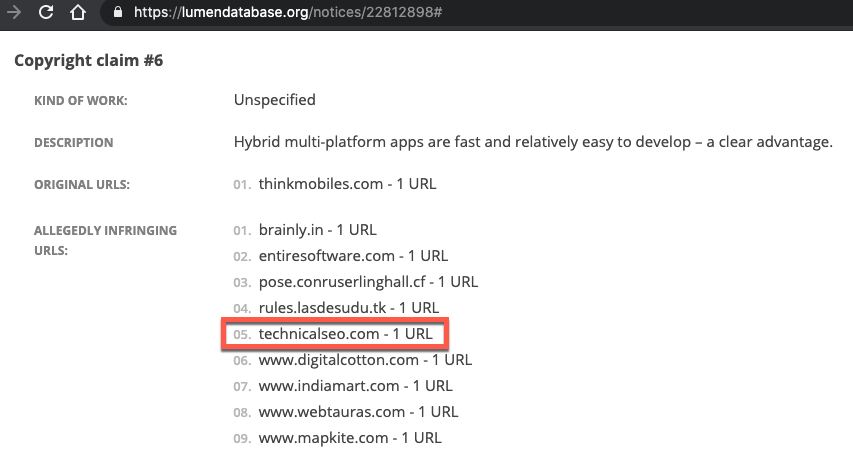Focus the lumendatabase.org address bar
Image resolution: width=853 pixels, height=466 pixels.
[479, 12]
